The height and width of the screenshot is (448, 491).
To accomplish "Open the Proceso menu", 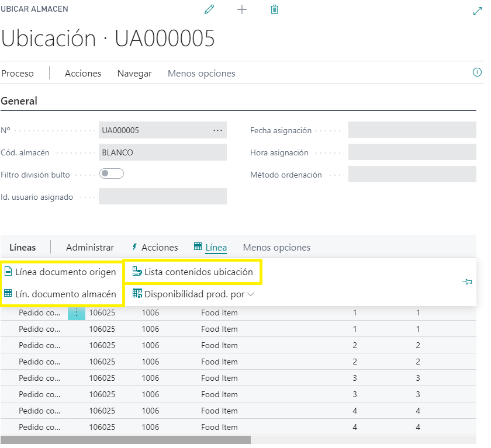I will [18, 74].
